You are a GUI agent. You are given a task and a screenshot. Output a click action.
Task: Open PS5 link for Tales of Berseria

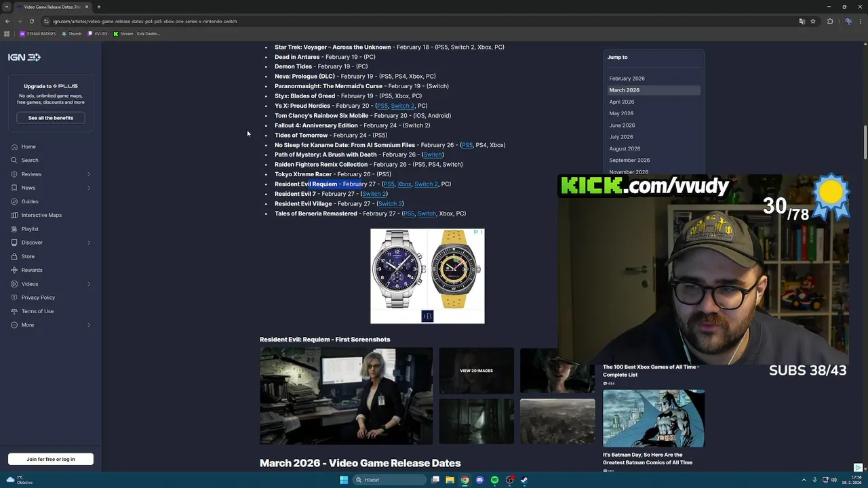[x=408, y=213]
